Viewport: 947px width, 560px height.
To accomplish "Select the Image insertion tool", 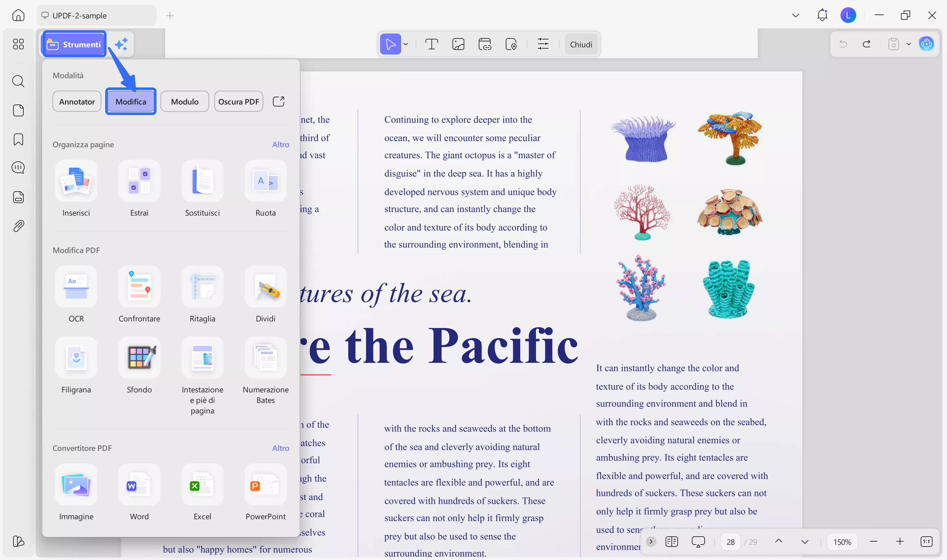I will [x=458, y=44].
